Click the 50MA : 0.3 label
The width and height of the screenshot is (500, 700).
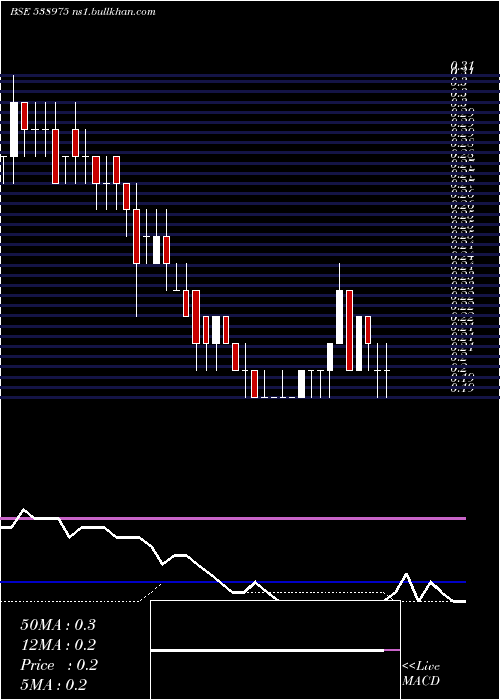pyautogui.click(x=58, y=625)
